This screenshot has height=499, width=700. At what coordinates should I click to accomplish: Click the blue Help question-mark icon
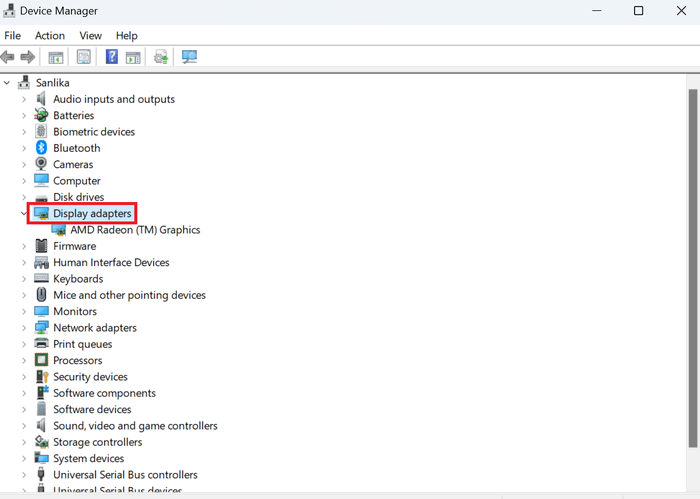click(112, 57)
